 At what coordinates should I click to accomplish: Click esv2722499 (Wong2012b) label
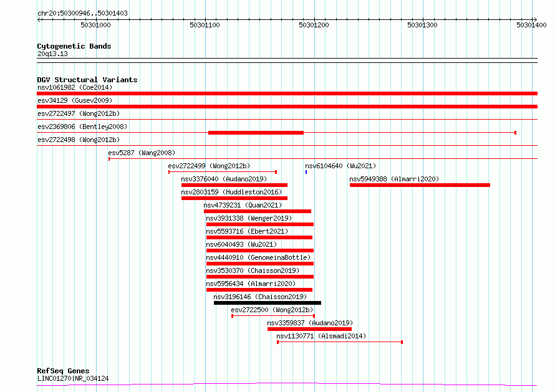click(209, 166)
